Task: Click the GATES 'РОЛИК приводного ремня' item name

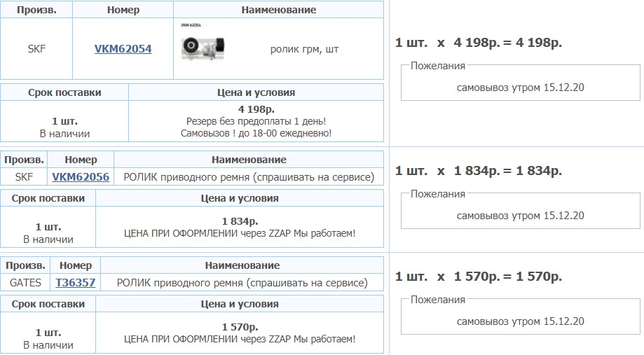Action: click(242, 283)
